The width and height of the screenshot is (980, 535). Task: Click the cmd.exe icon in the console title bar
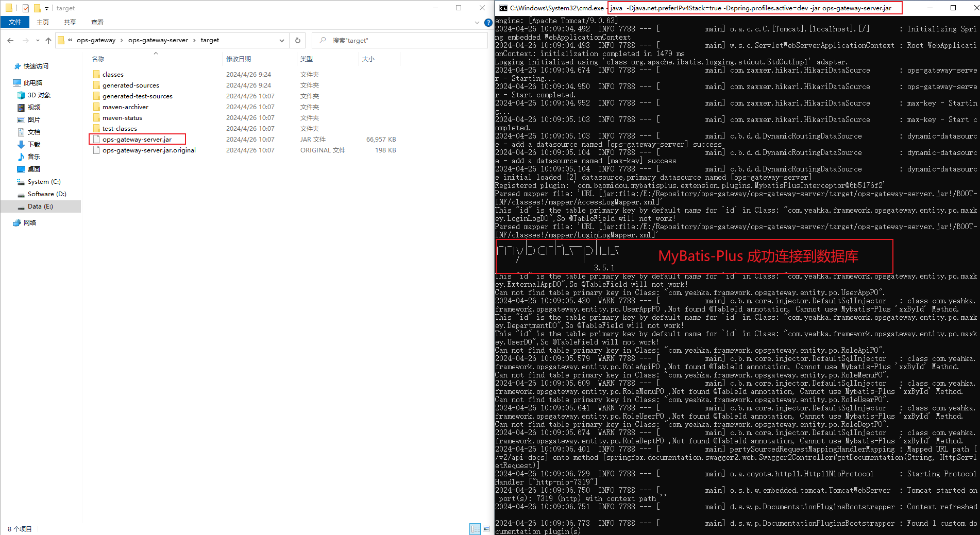click(502, 8)
